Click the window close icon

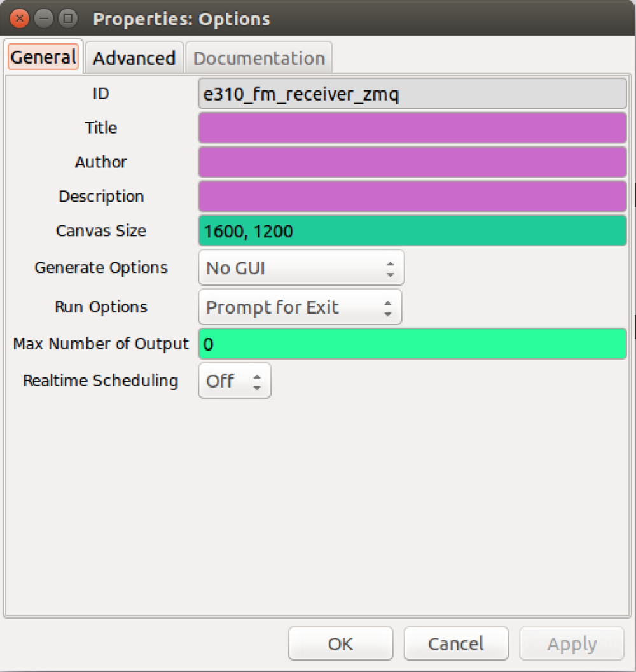tap(18, 18)
